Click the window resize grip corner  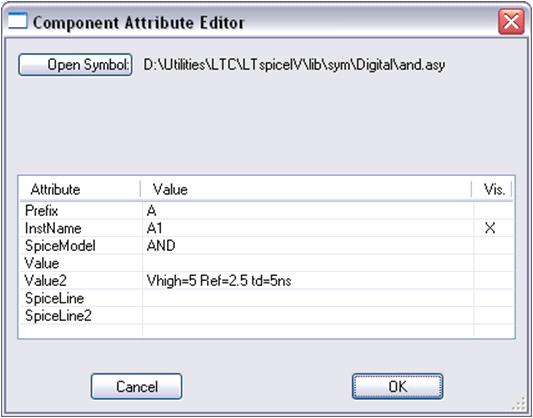click(x=519, y=404)
